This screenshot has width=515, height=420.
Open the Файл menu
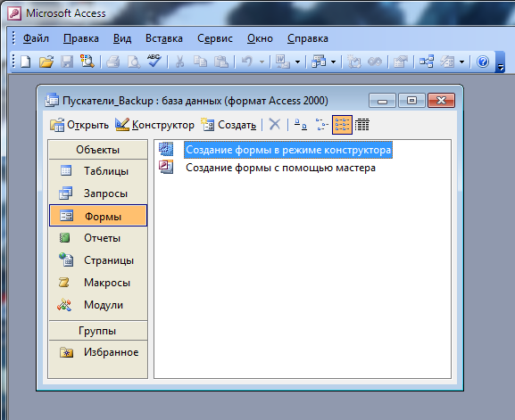[x=36, y=38]
